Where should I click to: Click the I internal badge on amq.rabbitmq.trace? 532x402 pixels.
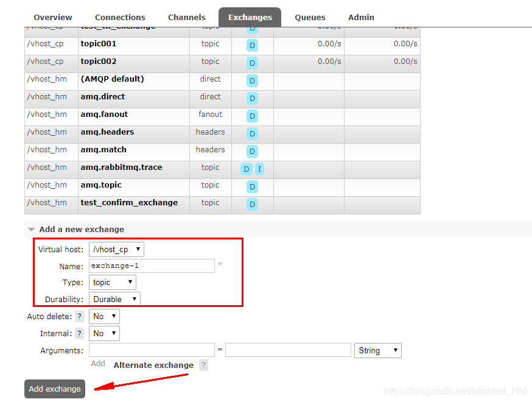pyautogui.click(x=259, y=169)
